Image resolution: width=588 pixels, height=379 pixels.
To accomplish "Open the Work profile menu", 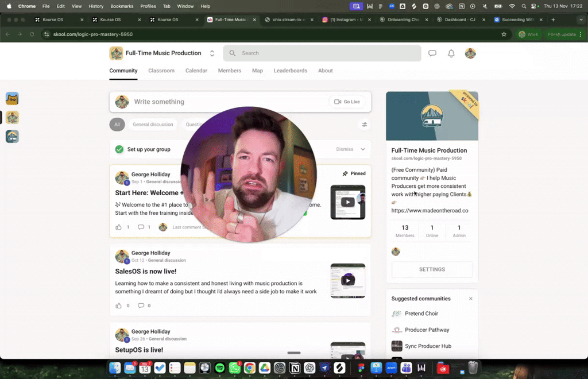I will click(528, 34).
